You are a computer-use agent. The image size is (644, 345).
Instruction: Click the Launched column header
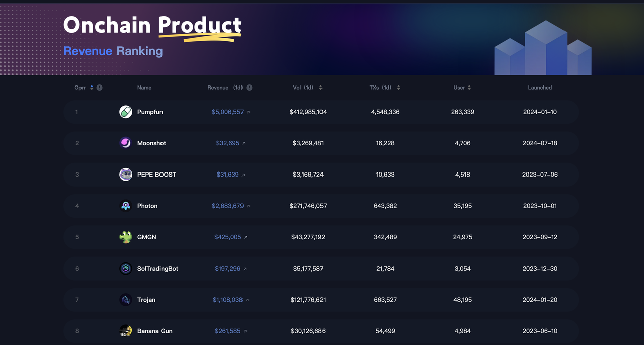pyautogui.click(x=540, y=88)
